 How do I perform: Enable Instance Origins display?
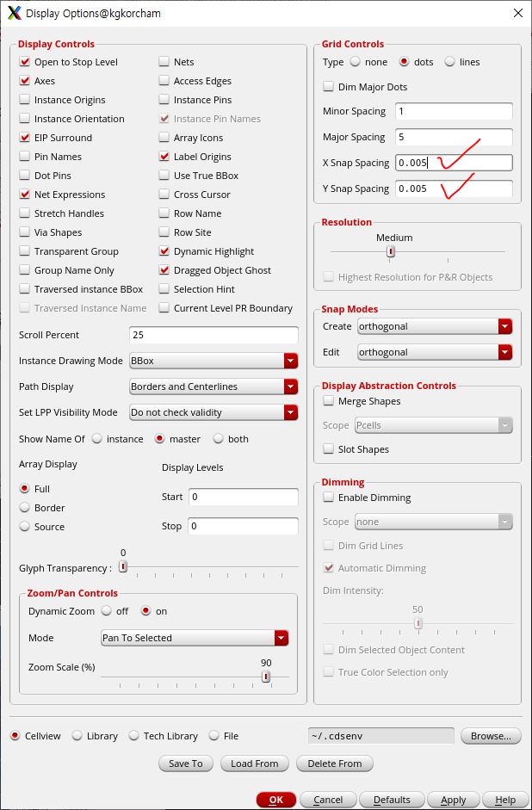tap(24, 100)
